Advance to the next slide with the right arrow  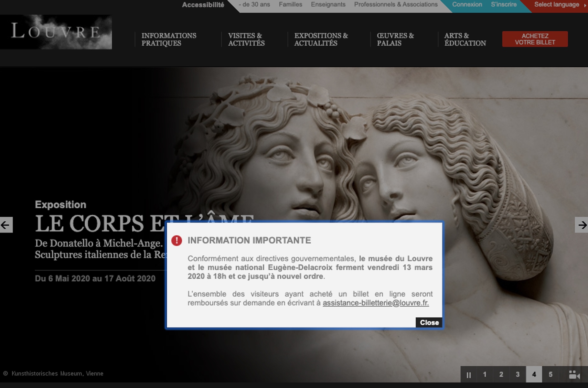pyautogui.click(x=581, y=225)
